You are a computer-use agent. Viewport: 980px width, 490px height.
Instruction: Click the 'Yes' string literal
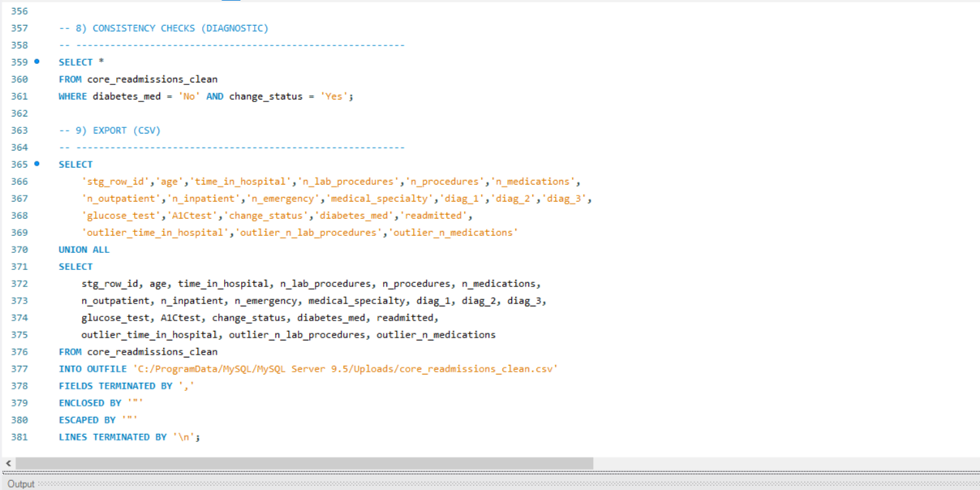point(334,96)
